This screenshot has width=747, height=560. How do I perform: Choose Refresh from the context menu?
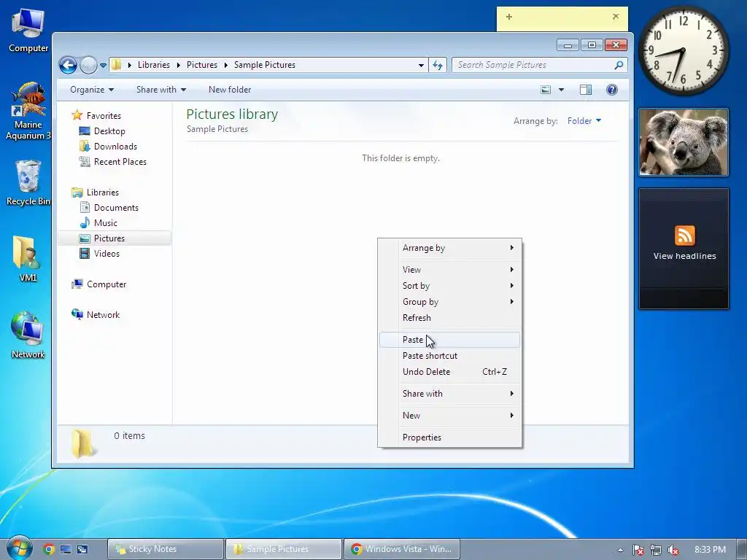(449, 318)
